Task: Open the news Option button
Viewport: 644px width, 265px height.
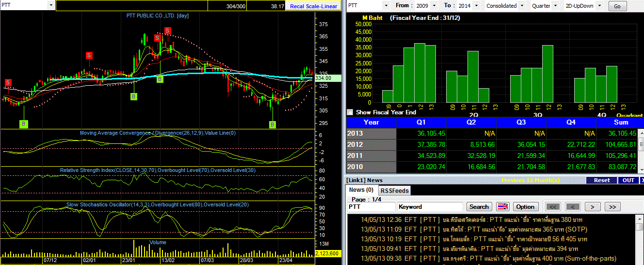Action: [525, 207]
